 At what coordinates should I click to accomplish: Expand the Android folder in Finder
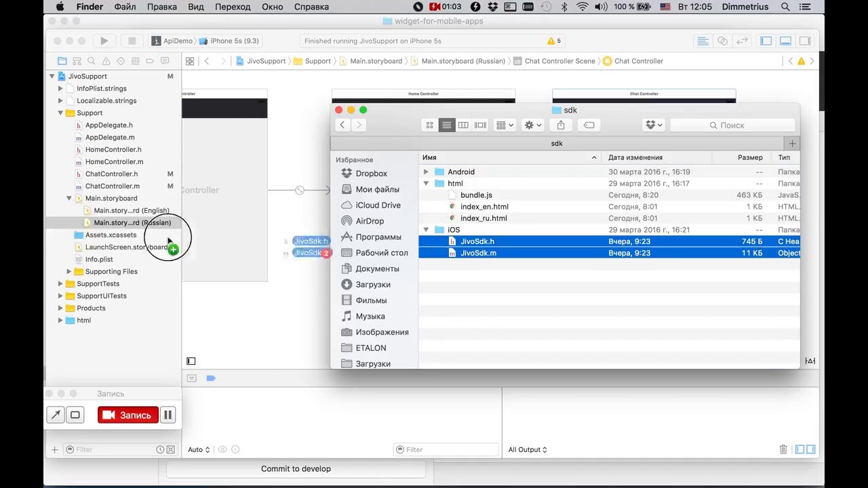point(426,172)
